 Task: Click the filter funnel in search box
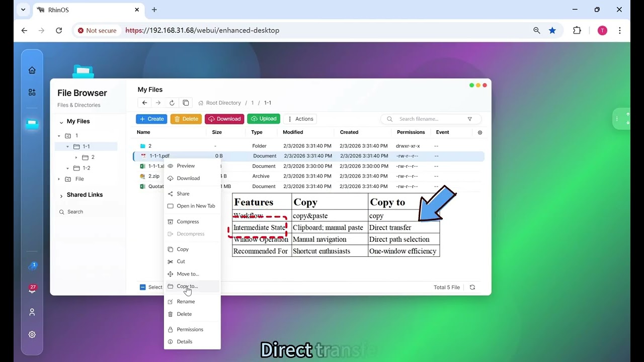pos(470,119)
